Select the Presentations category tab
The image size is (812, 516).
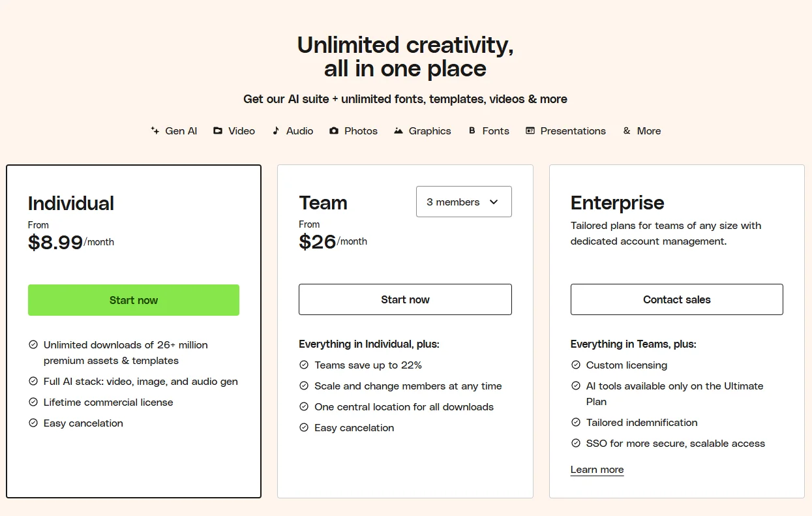tap(573, 130)
